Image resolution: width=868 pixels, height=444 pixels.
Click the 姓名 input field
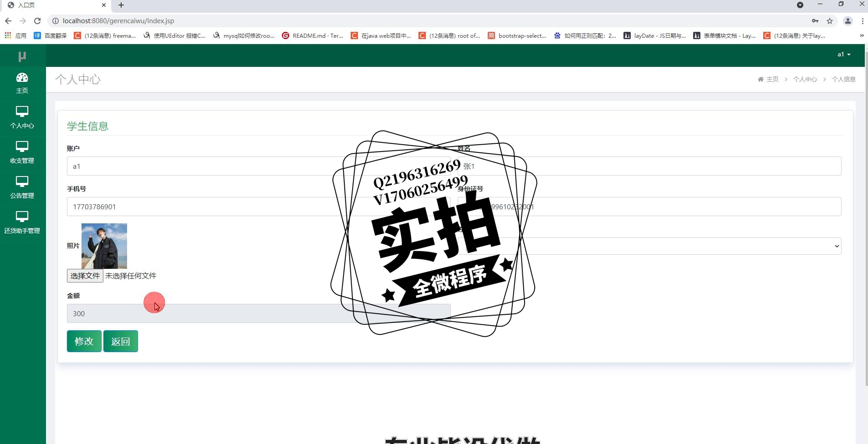(x=649, y=166)
